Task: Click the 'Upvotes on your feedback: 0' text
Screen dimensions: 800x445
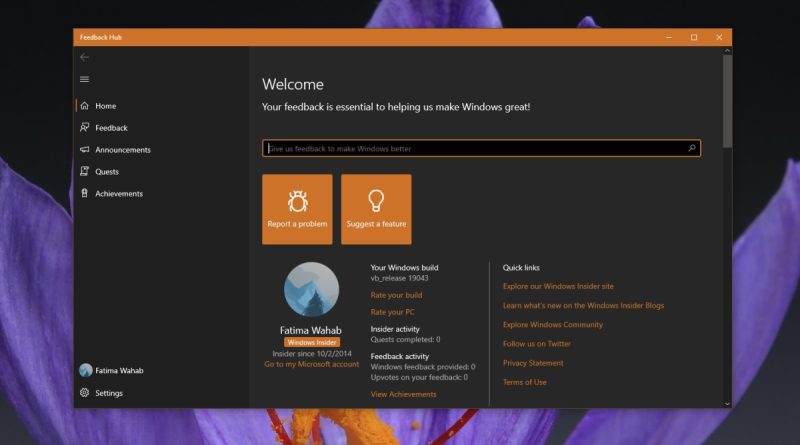Action: 419,377
